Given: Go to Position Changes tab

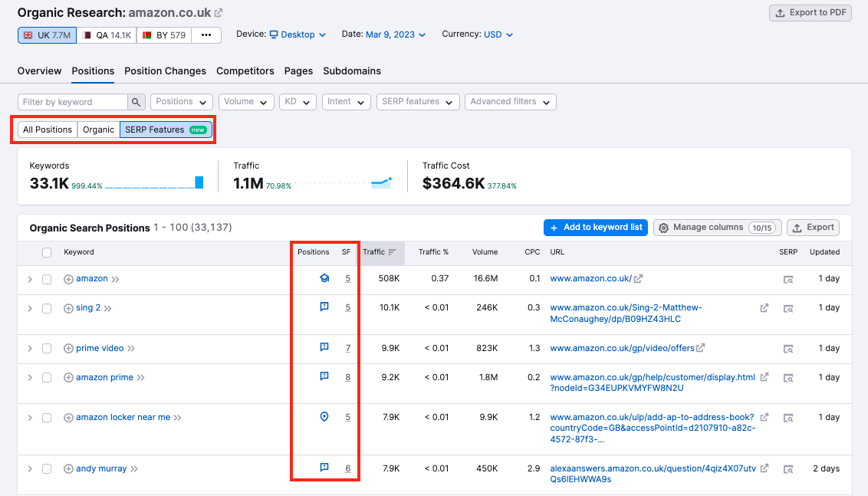Looking at the screenshot, I should click(165, 71).
